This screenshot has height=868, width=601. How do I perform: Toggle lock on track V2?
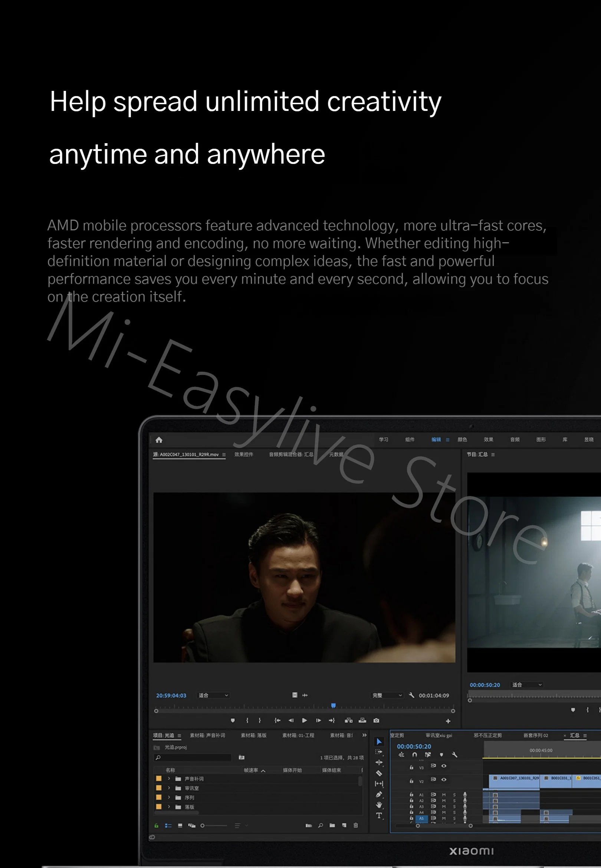(x=411, y=780)
